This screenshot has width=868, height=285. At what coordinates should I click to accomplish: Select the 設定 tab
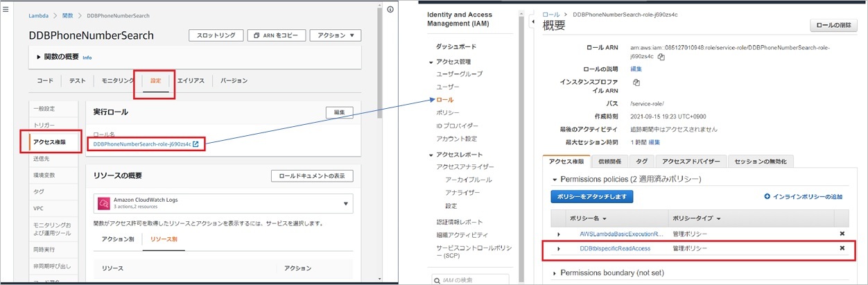(x=155, y=80)
